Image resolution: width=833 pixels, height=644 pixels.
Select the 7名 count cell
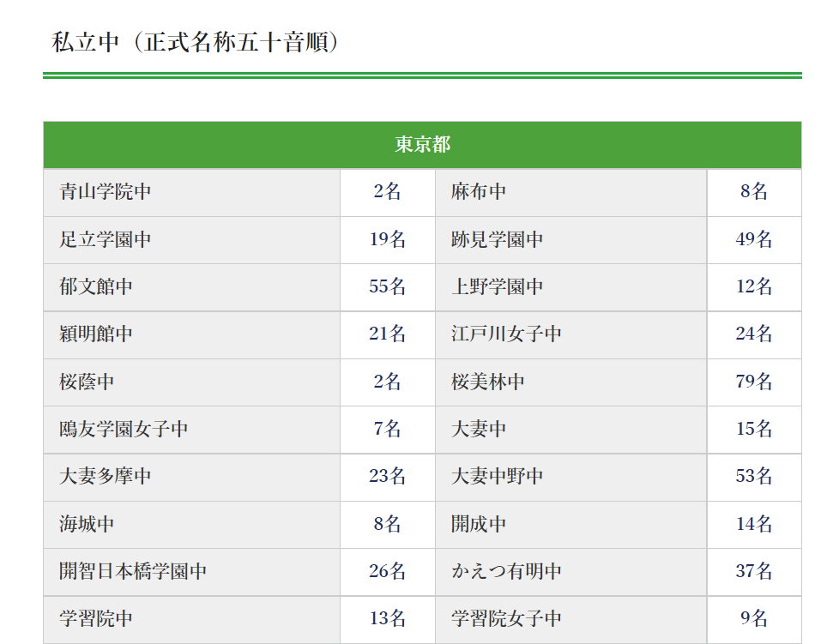tap(387, 430)
